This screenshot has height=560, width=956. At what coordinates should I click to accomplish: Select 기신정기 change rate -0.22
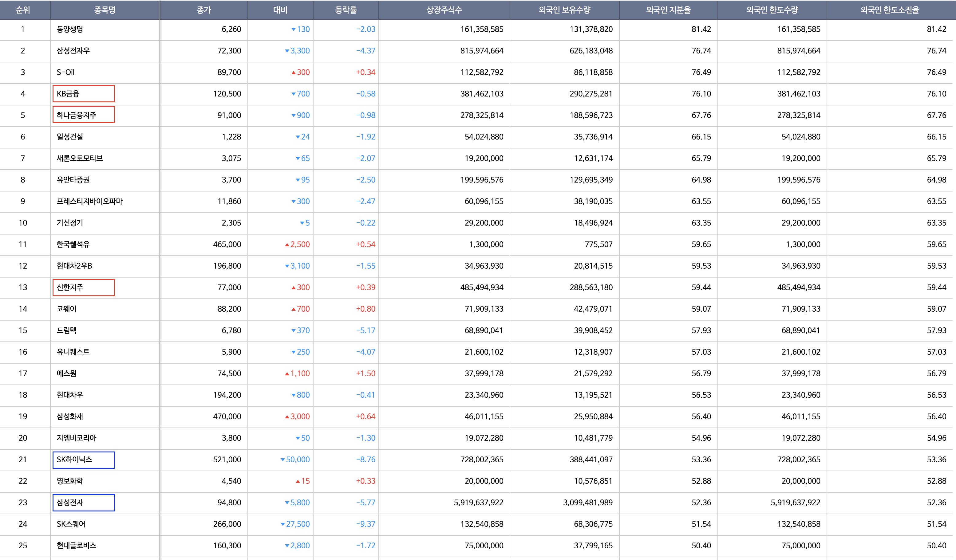[365, 223]
